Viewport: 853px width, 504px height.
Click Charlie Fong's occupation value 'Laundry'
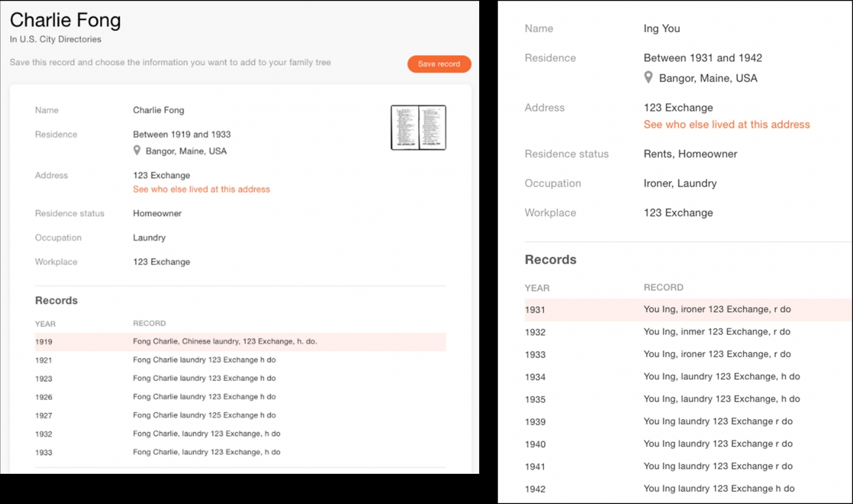click(149, 238)
